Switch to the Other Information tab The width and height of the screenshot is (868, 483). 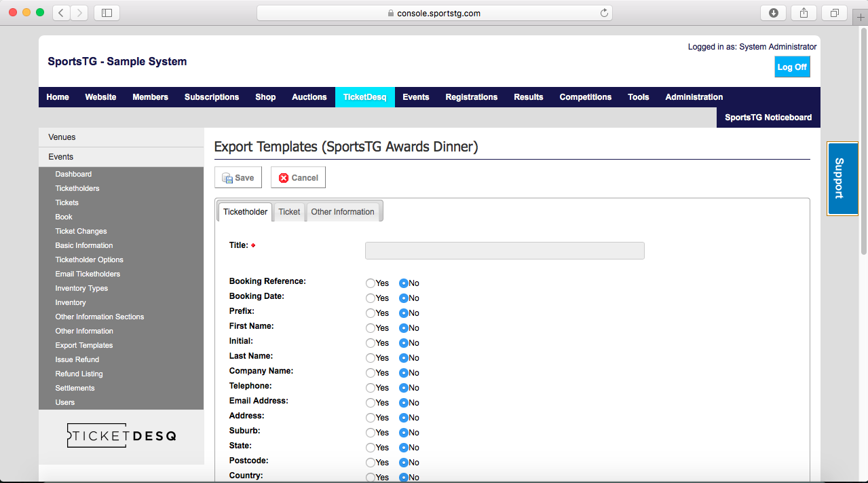click(343, 212)
